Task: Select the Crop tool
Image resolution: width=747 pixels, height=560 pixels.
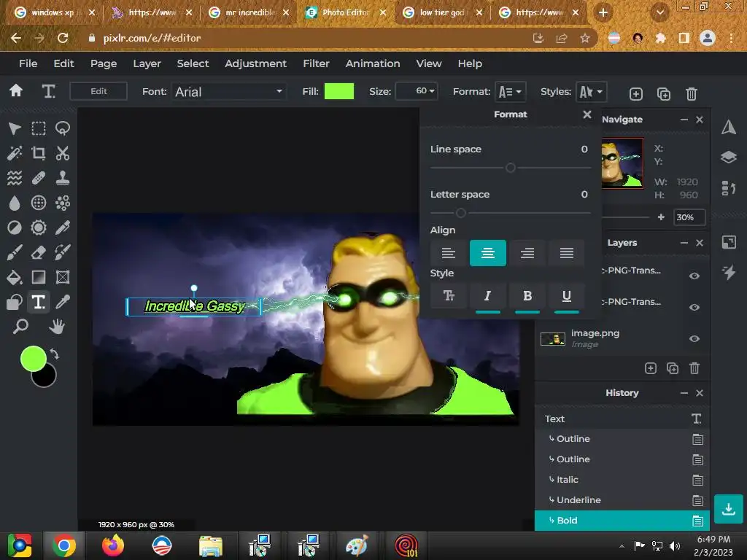Action: pos(39,153)
